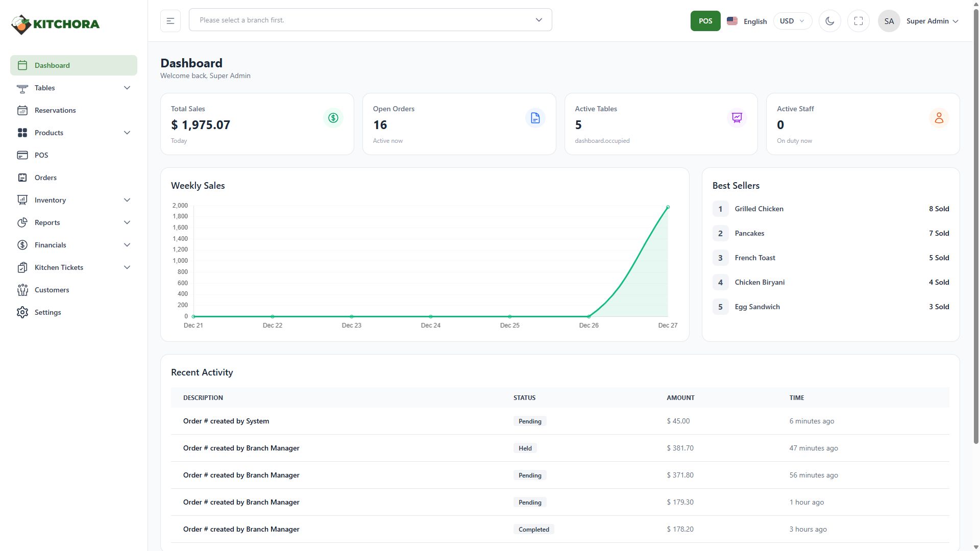Click the Dec 27 data point on chart

pos(668,207)
